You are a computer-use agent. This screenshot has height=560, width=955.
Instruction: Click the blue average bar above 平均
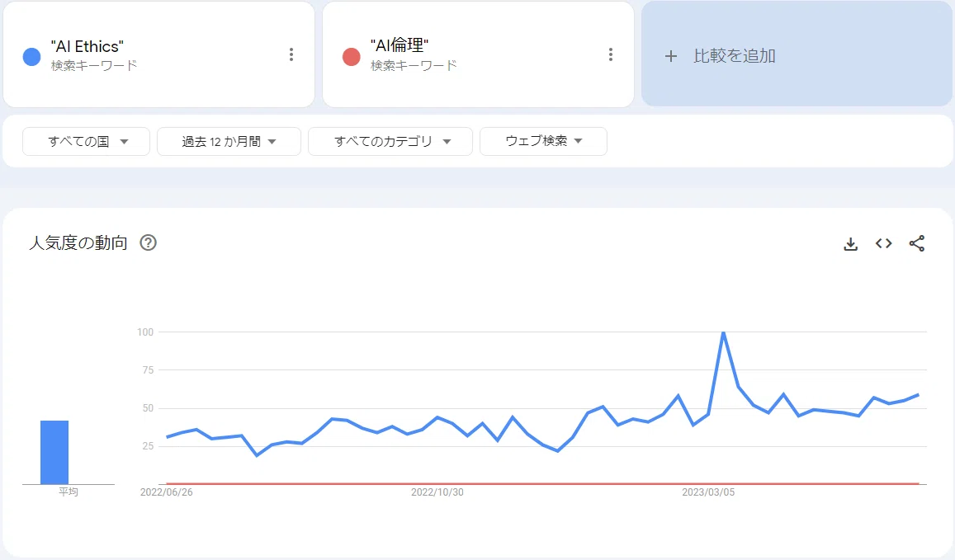(54, 452)
